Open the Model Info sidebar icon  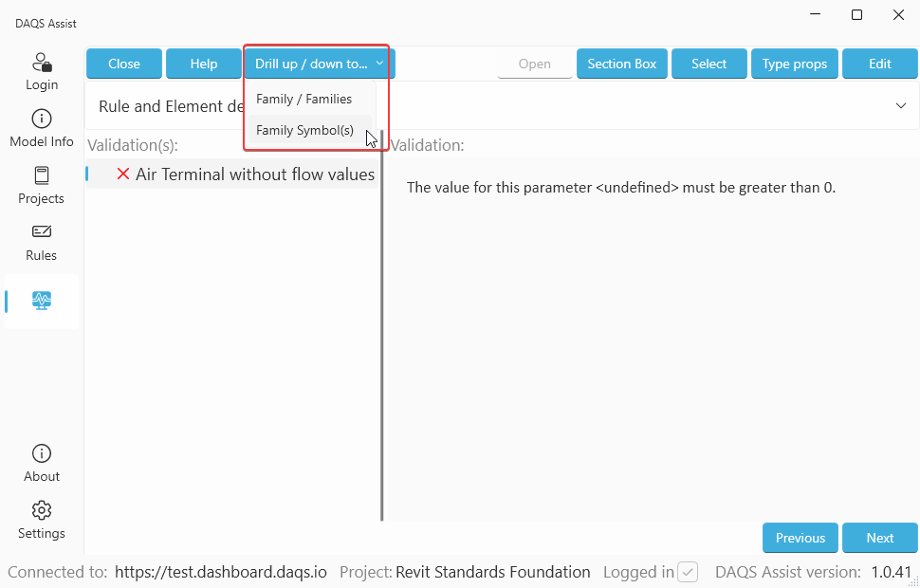coord(42,119)
